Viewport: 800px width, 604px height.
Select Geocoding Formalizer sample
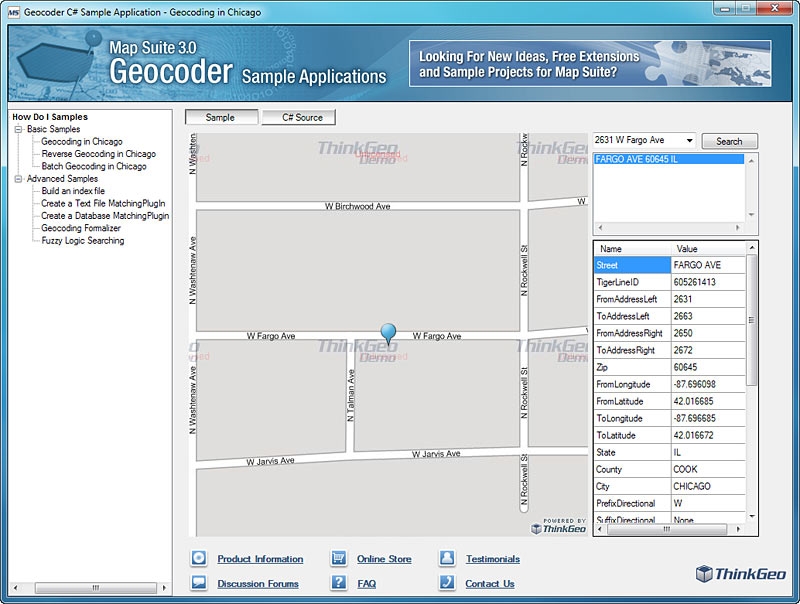(81, 228)
